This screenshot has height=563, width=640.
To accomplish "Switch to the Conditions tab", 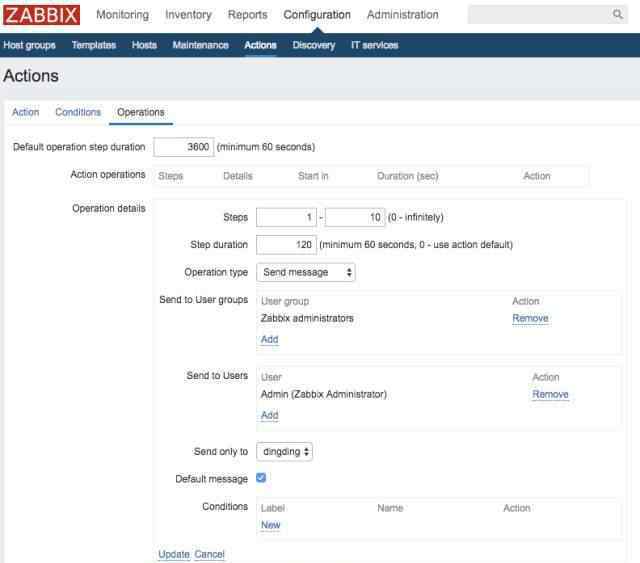I will coord(78,112).
